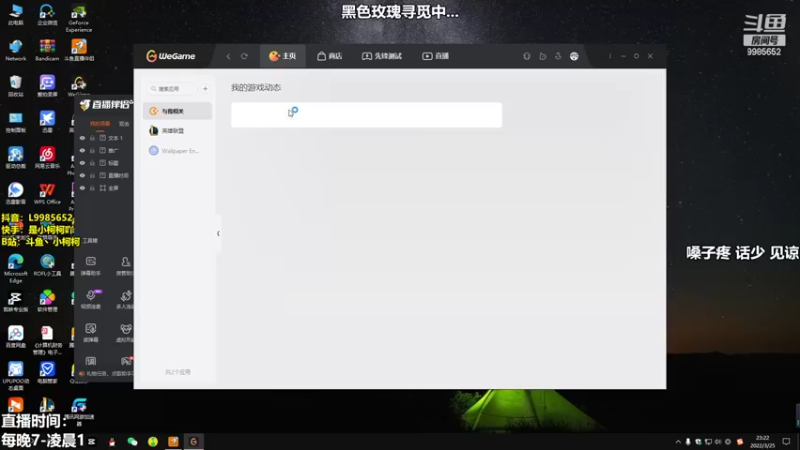The height and width of the screenshot is (450, 800).
Task: Select 迅雷 desktop icon
Action: tap(47, 122)
